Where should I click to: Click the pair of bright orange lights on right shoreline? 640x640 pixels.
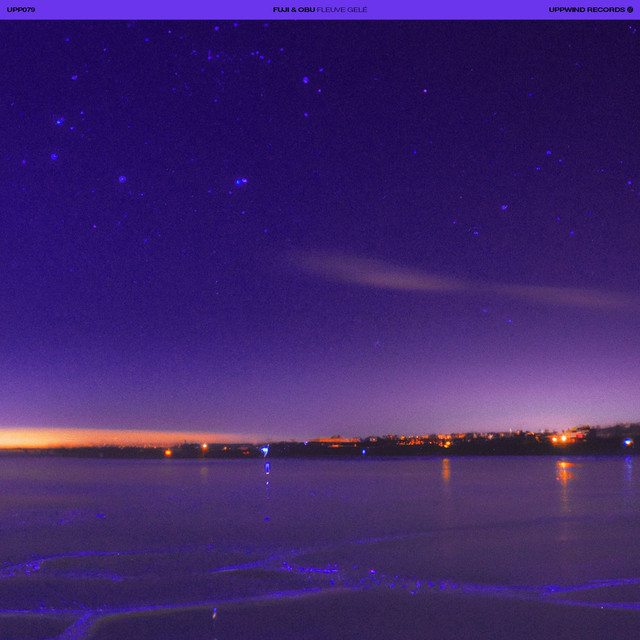559,438
